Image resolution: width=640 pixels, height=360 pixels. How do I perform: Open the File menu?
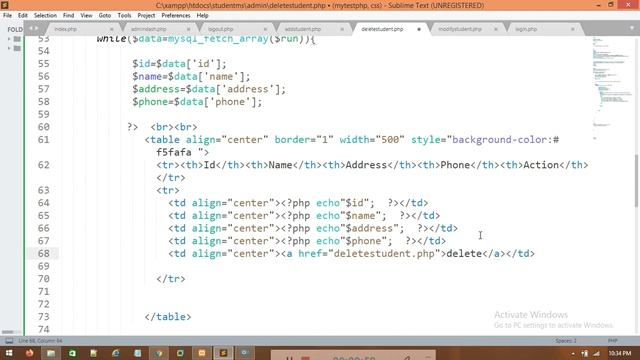[x=7, y=16]
